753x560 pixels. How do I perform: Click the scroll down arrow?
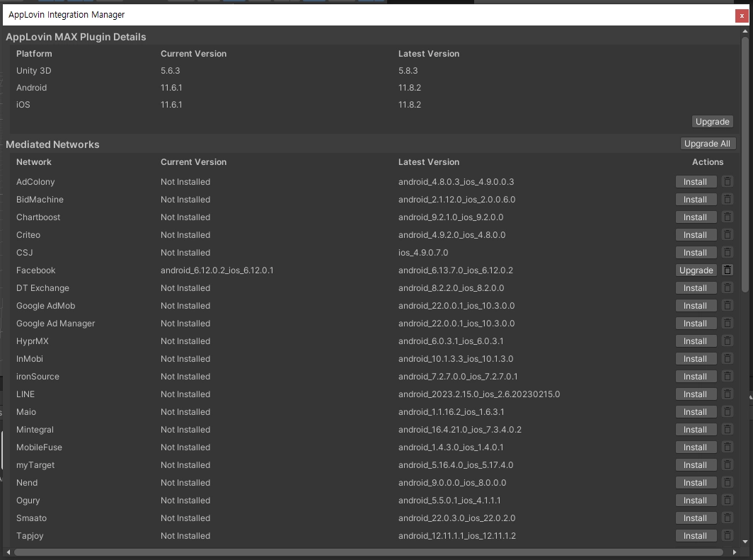[x=745, y=542]
